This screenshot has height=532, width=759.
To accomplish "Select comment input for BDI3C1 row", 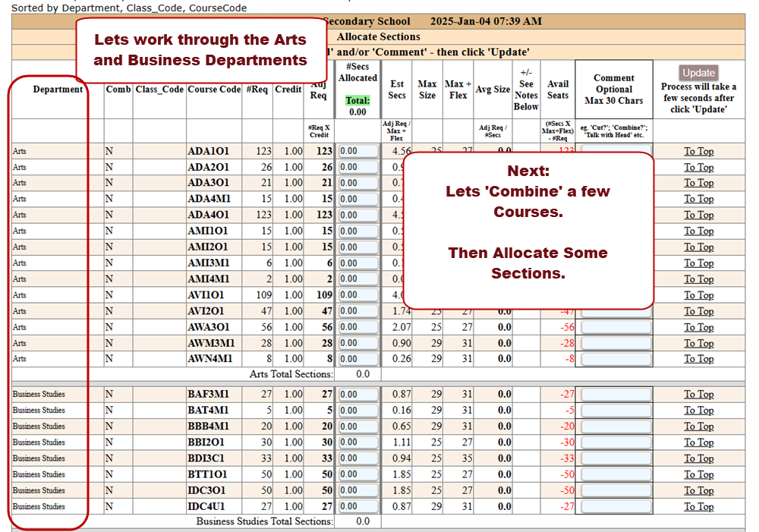I will pos(616,458).
